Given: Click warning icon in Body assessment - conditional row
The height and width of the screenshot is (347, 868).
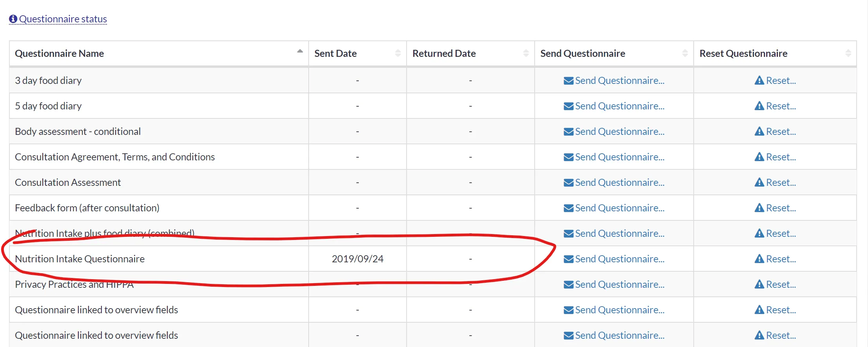Looking at the screenshot, I should pyautogui.click(x=759, y=131).
